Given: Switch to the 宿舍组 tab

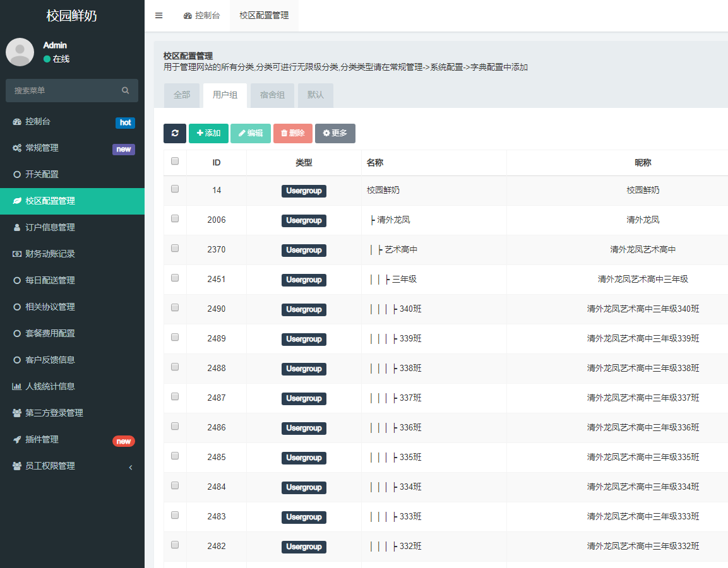Looking at the screenshot, I should point(272,95).
